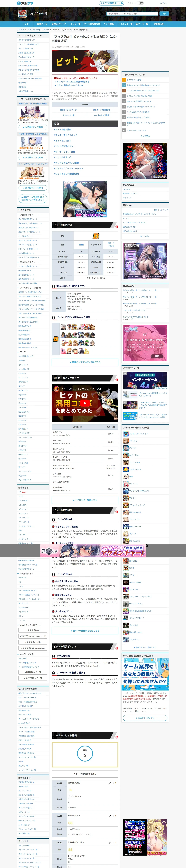Like comment No.46 with thumbs-up icon
186x868 pixels.
tap(110, 816)
